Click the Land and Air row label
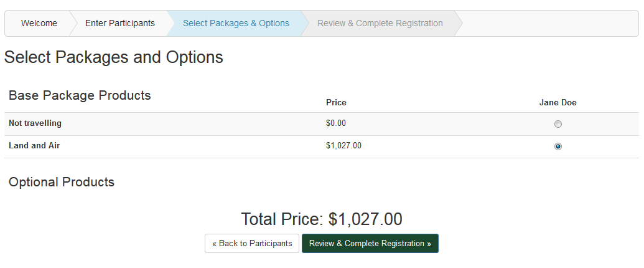Screen dimensions: 644x268 coord(34,145)
